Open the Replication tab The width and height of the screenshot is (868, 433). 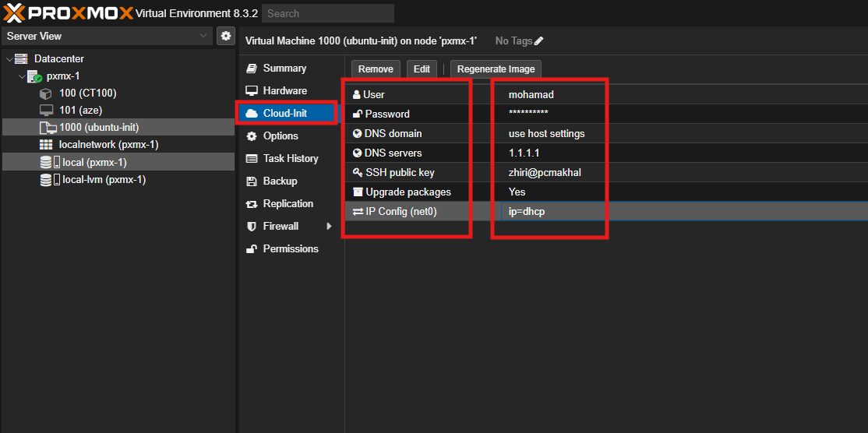pos(288,204)
